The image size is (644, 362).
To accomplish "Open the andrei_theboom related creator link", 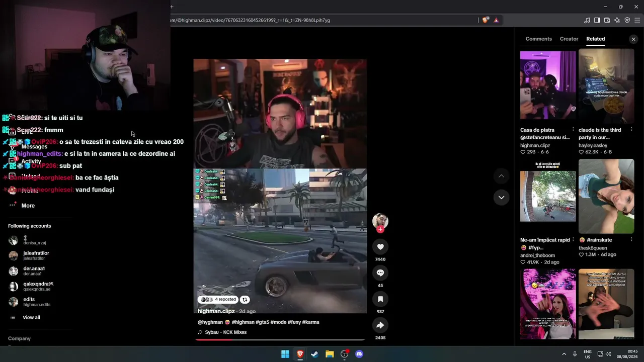I will pyautogui.click(x=537, y=255).
